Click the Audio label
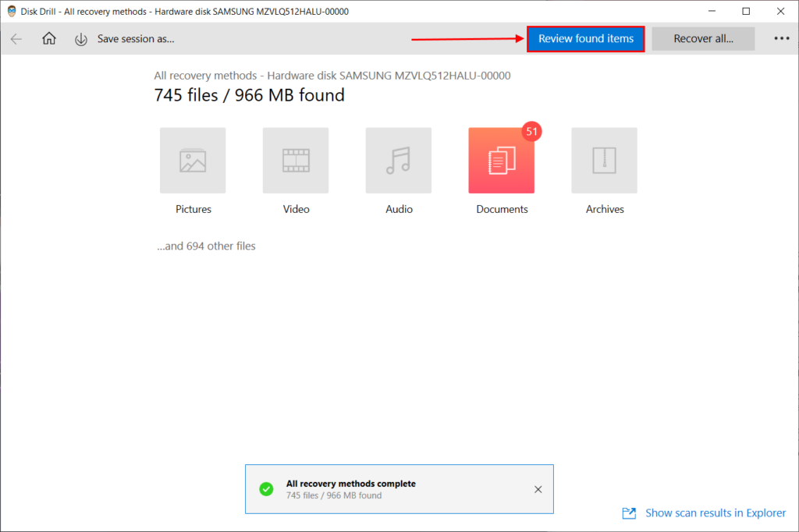This screenshot has height=532, width=799. pos(399,209)
